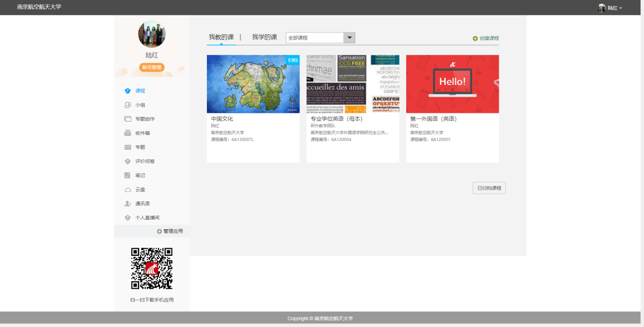Open 笔记 notes icon
The image size is (644, 327).
pos(128,175)
